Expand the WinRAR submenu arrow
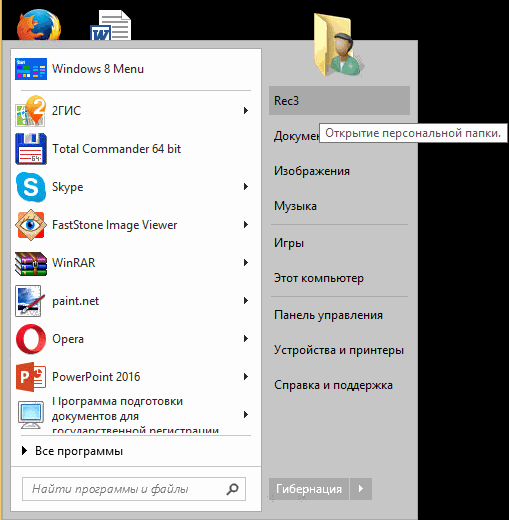Image resolution: width=509 pixels, height=520 pixels. (246, 263)
